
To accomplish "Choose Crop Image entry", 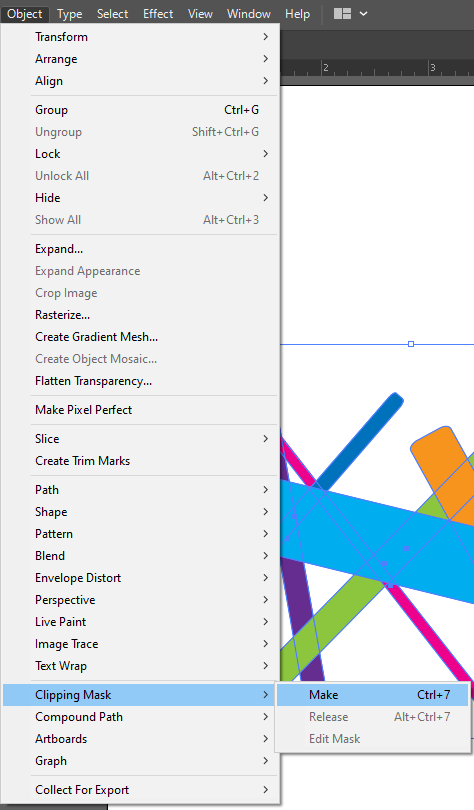I will coord(140,292).
